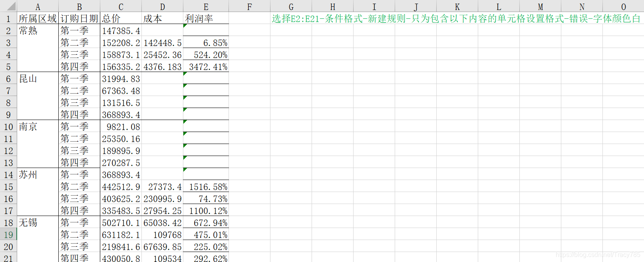This screenshot has width=644, height=262.
Task: Select row 19 header
Action: pos(8,234)
